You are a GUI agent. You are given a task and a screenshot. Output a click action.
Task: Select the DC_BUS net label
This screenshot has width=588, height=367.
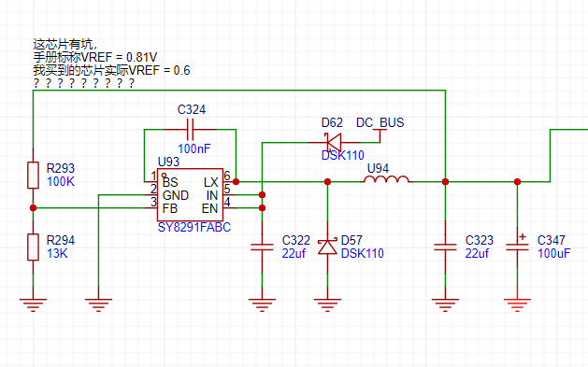tap(380, 122)
